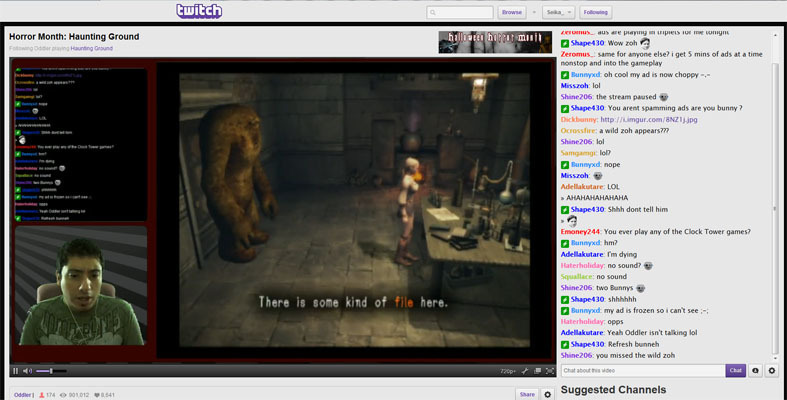Click the chat scrollbar up arrow
The width and height of the screenshot is (787, 400).
pos(774,36)
